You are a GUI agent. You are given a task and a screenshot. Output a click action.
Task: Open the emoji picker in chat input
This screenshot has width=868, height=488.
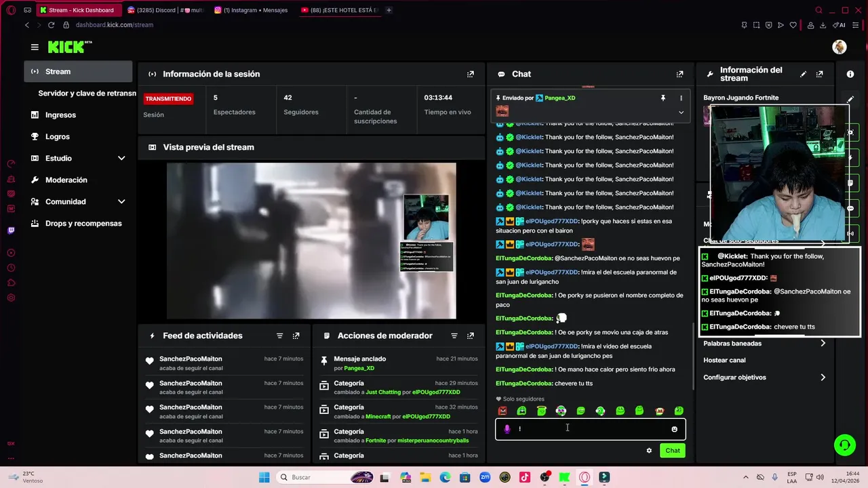tap(674, 429)
